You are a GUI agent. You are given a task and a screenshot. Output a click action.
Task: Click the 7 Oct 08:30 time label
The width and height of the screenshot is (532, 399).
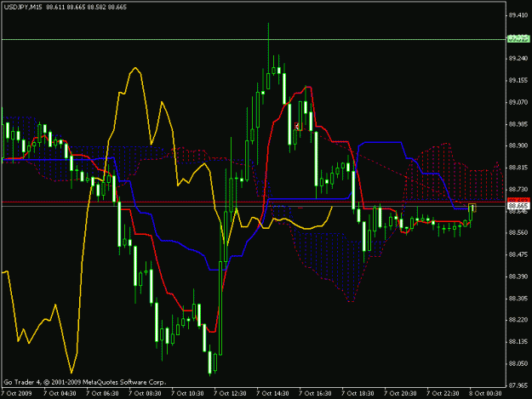tap(145, 394)
